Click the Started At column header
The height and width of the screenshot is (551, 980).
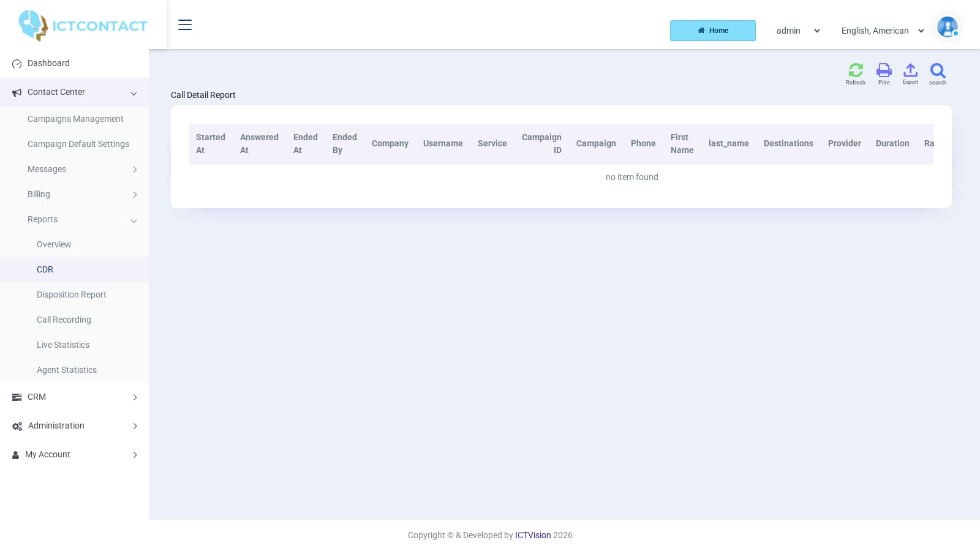coord(211,144)
